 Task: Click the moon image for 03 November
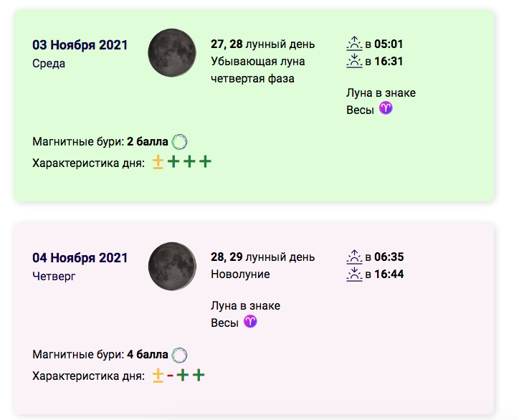point(172,52)
